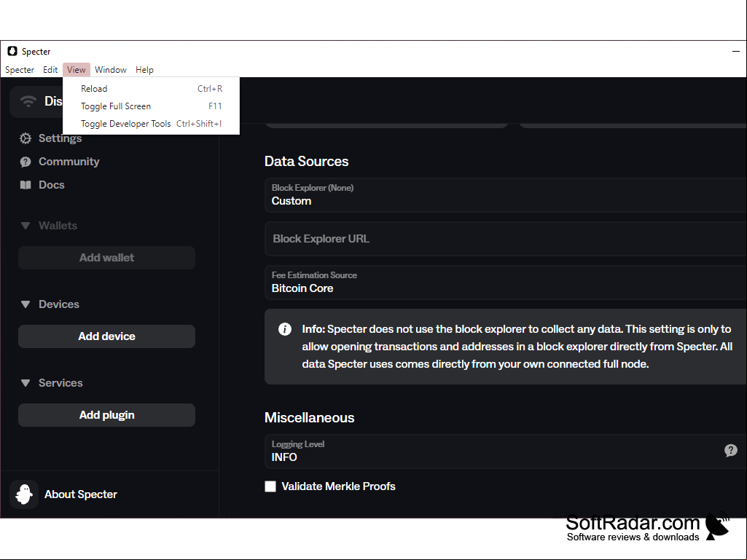Click the wifi connection status icon
747x560 pixels.
point(28,101)
